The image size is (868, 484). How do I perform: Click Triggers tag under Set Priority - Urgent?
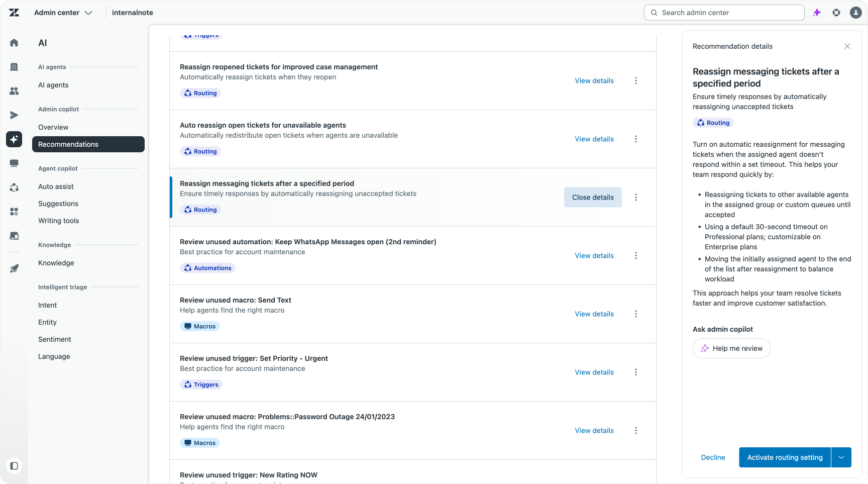(201, 384)
